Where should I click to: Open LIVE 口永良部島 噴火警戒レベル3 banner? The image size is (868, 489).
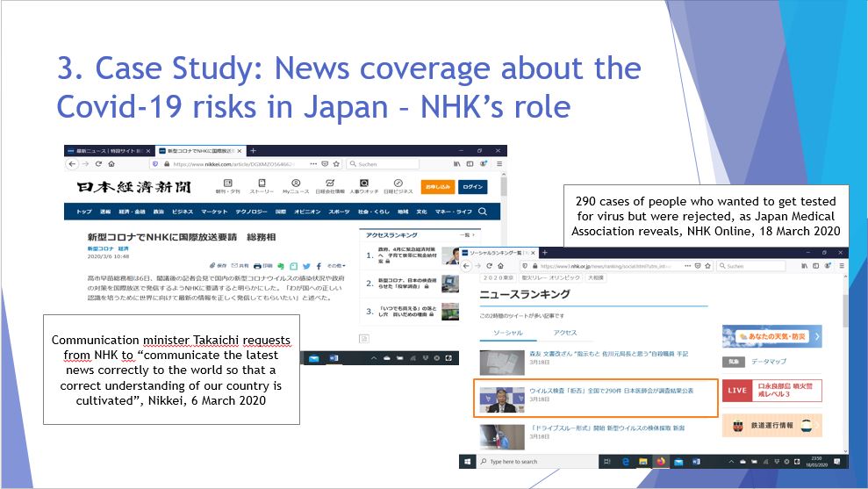pos(771,391)
